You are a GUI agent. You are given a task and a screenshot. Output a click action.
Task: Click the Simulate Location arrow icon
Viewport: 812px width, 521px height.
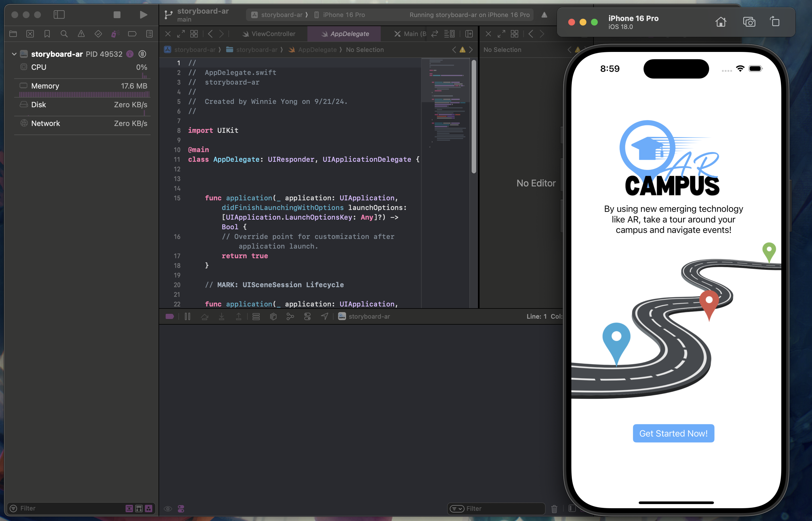click(x=324, y=316)
